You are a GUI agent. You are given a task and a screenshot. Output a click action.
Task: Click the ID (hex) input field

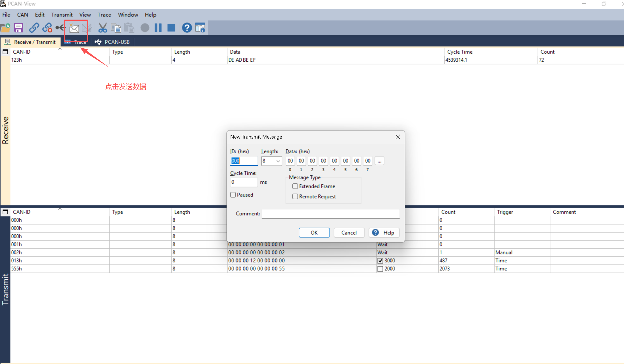244,161
